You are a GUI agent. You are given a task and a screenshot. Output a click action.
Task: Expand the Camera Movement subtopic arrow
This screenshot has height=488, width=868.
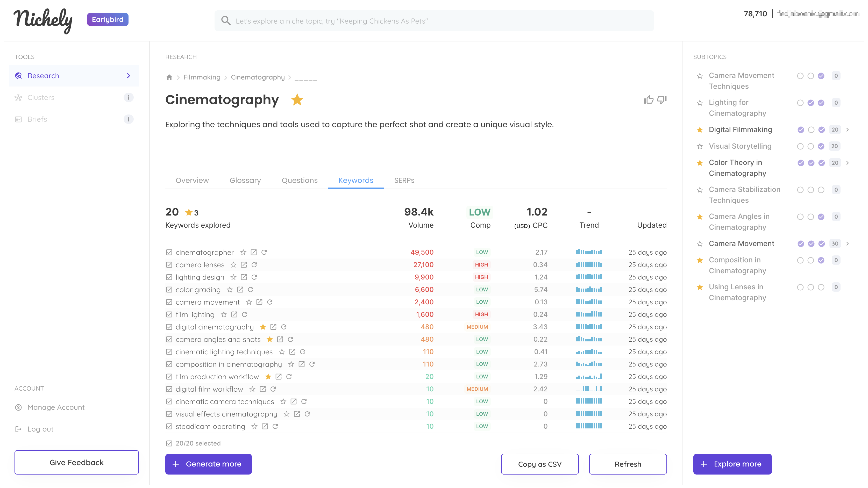(848, 243)
